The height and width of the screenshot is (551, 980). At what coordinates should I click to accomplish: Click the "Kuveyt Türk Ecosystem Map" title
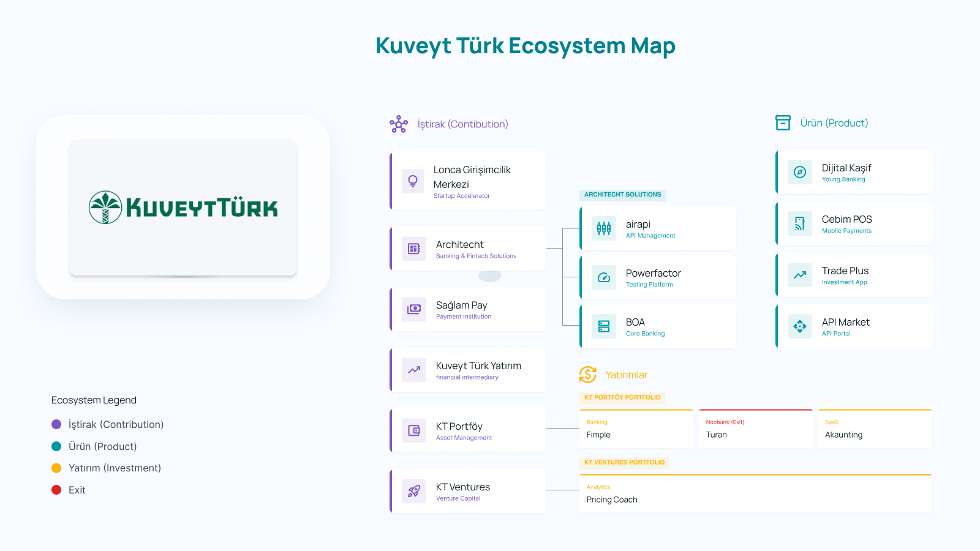coord(526,46)
